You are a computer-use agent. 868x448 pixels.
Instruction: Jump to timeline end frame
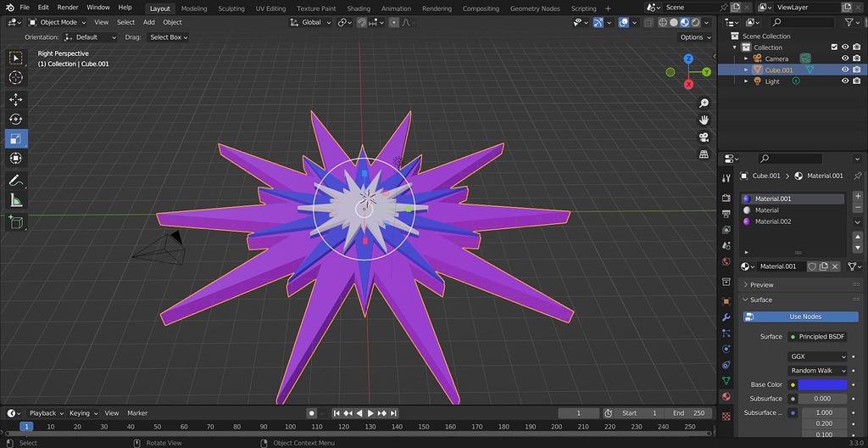pos(393,413)
